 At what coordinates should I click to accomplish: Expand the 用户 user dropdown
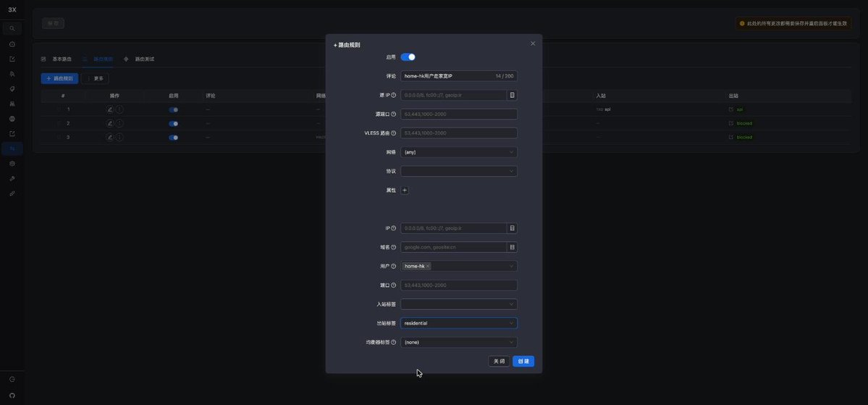click(459, 266)
